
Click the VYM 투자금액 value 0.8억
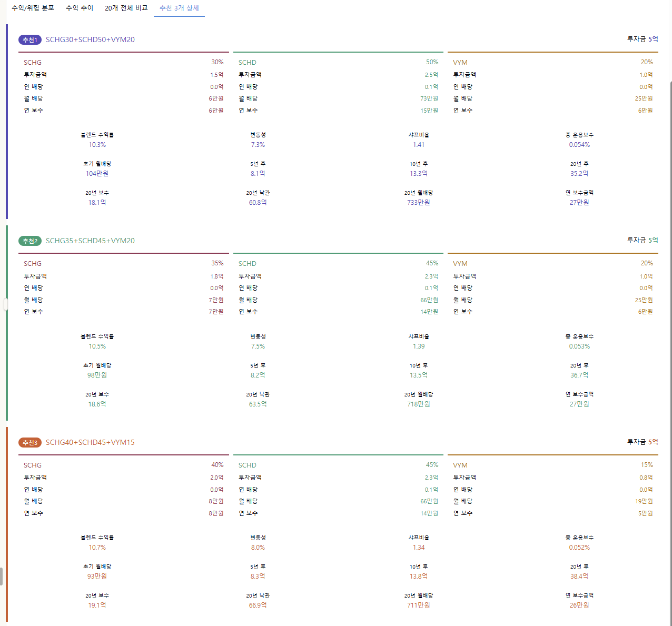click(x=646, y=478)
